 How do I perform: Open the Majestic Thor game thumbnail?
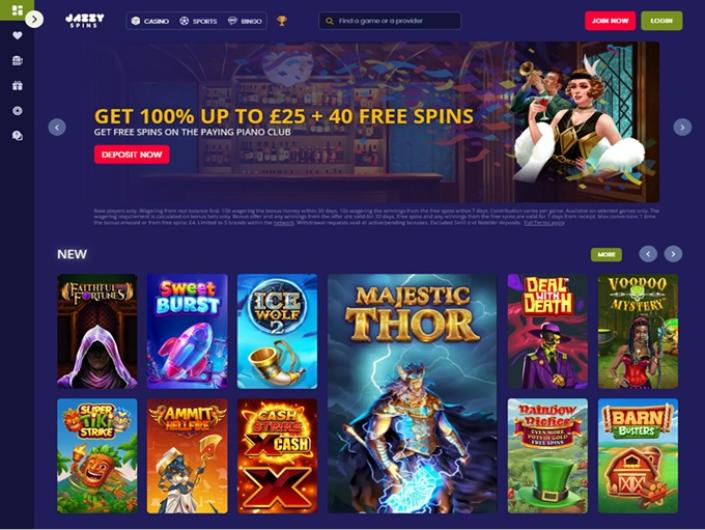click(x=412, y=394)
